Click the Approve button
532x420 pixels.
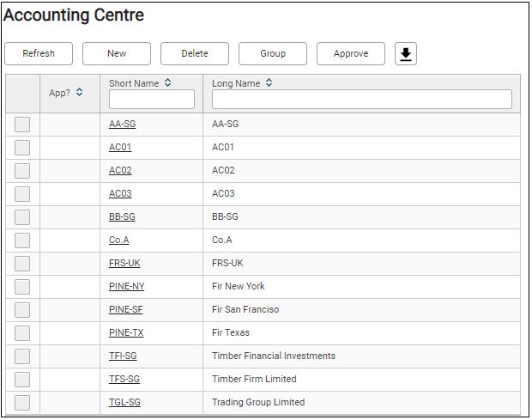(351, 53)
